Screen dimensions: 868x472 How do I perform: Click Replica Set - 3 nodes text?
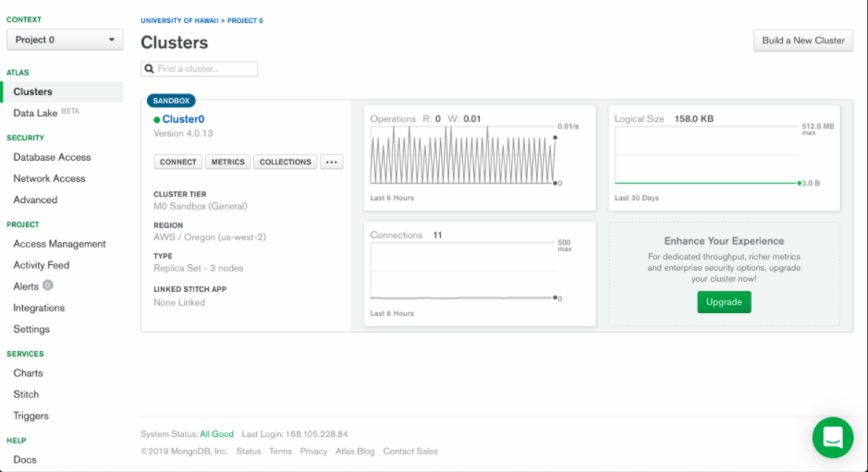tap(198, 269)
